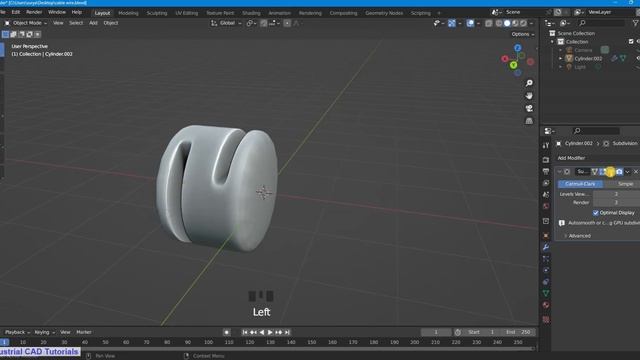This screenshot has height=360, width=640.
Task: Toggle viewport overlays display
Action: pos(470,23)
